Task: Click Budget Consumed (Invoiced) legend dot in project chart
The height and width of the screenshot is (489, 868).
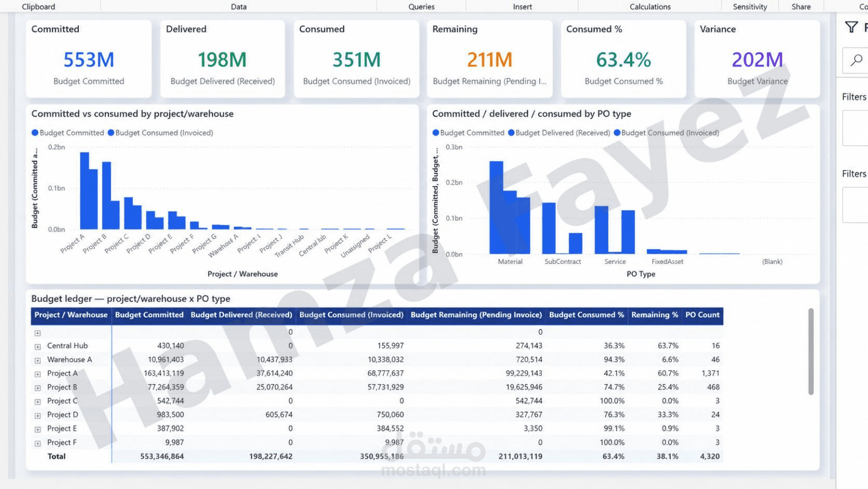Action: point(111,133)
